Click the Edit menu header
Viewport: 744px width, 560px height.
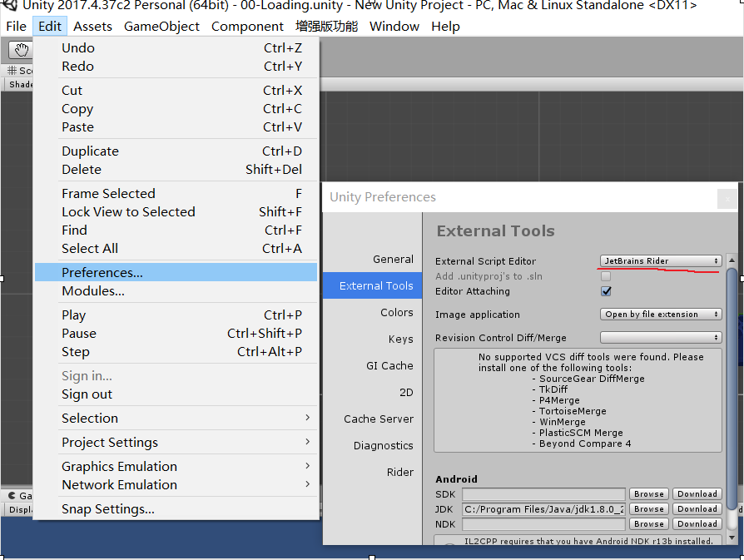(50, 26)
